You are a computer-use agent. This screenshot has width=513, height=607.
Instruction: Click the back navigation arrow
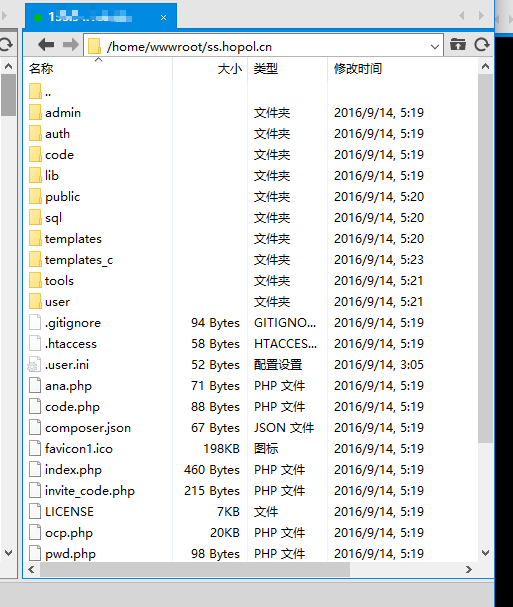pyautogui.click(x=46, y=45)
